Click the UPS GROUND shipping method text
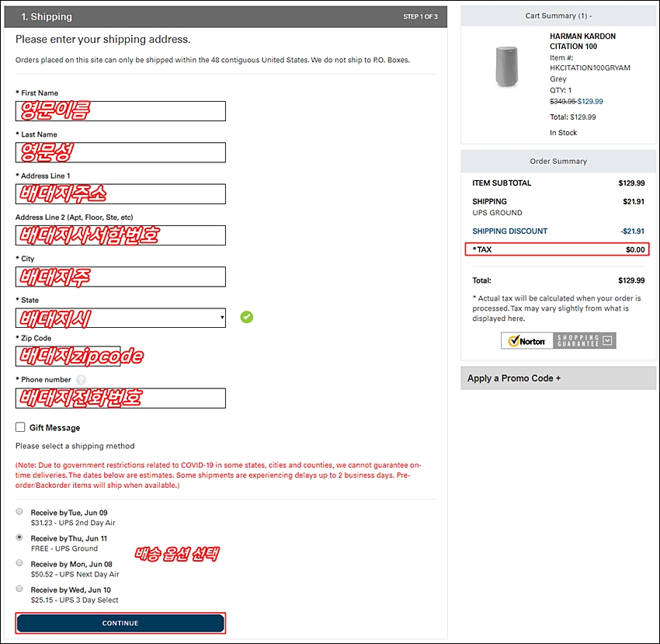This screenshot has height=644, width=660. [x=497, y=213]
